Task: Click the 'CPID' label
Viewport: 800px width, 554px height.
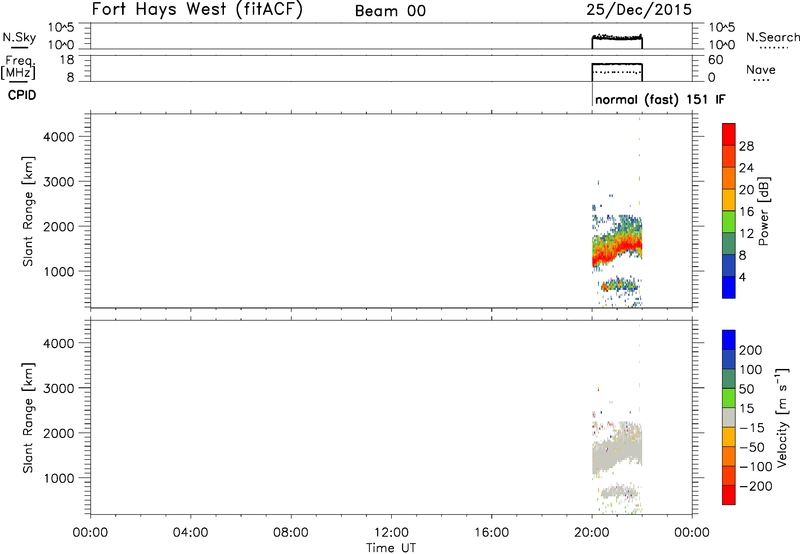Action: click(22, 95)
